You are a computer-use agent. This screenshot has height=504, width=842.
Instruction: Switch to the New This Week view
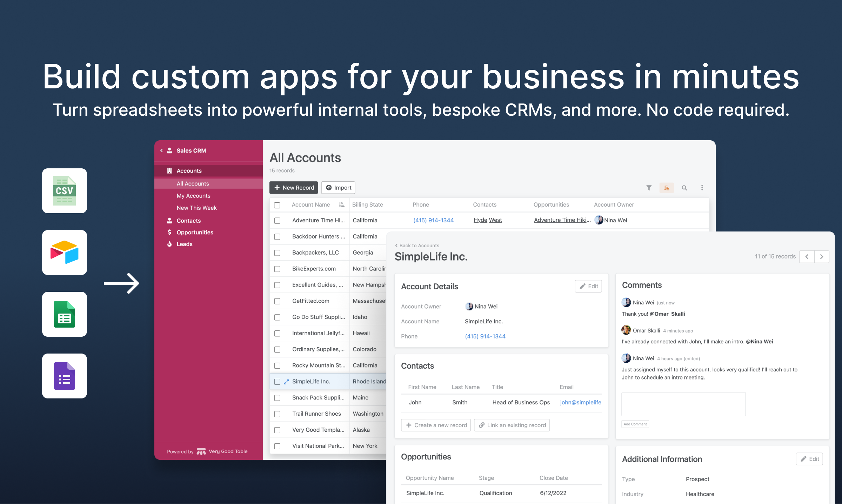[x=196, y=208]
